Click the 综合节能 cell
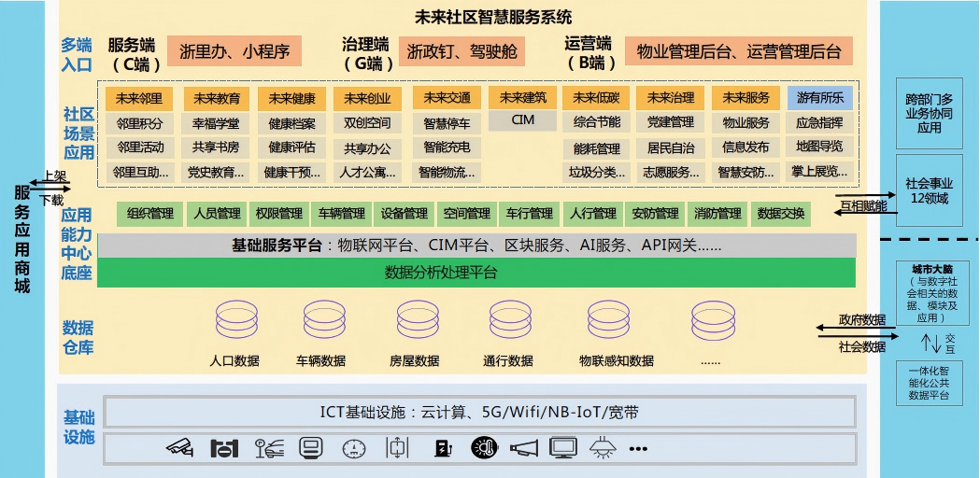Screen dimensions: 980x478 [596, 123]
